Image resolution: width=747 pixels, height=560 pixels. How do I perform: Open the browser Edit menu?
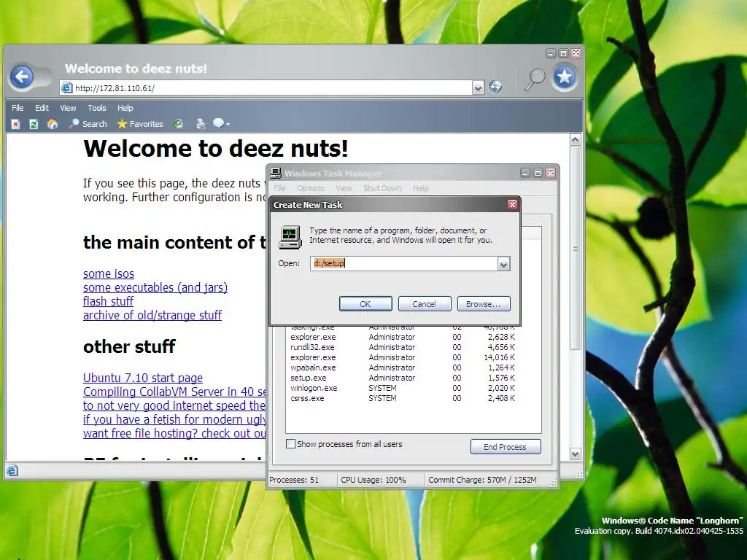click(42, 108)
